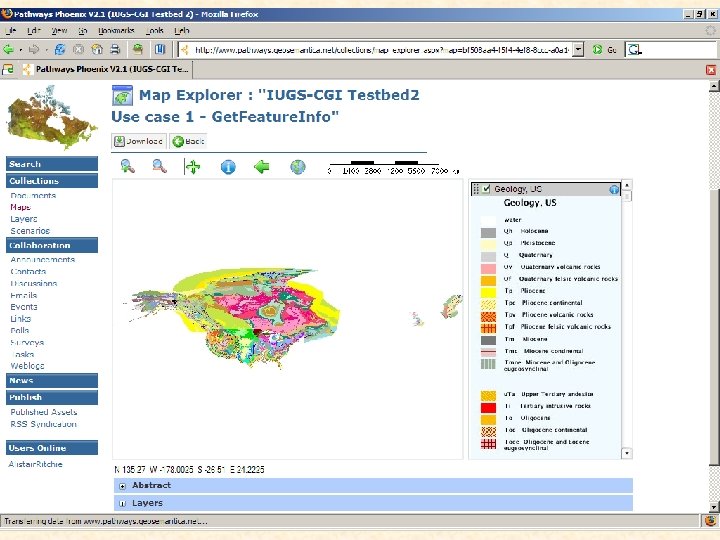The height and width of the screenshot is (540, 720).
Task: Open the Published Assets link
Action: click(x=44, y=412)
